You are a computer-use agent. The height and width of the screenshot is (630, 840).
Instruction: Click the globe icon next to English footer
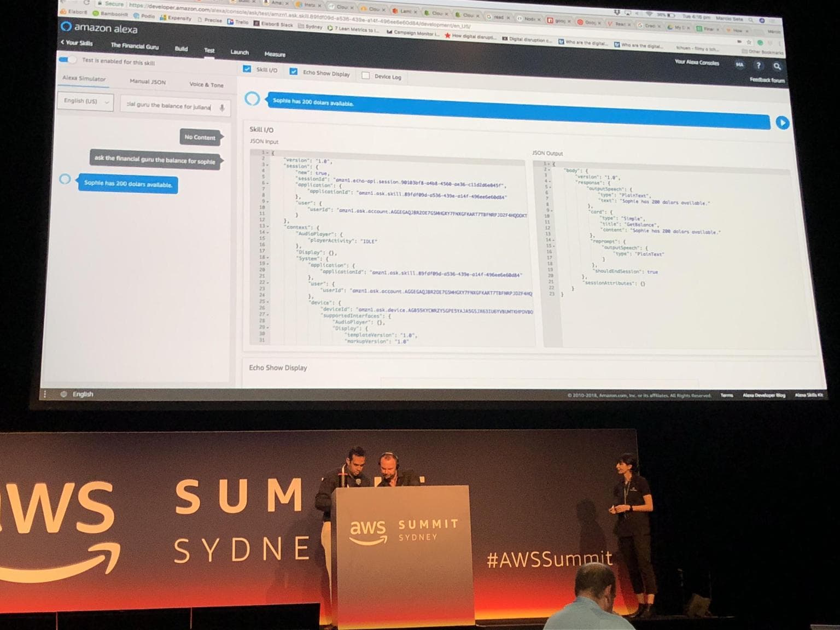(64, 394)
